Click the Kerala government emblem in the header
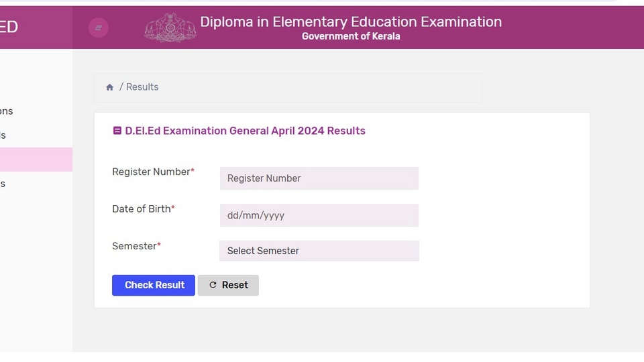644x362 pixels. [x=170, y=27]
